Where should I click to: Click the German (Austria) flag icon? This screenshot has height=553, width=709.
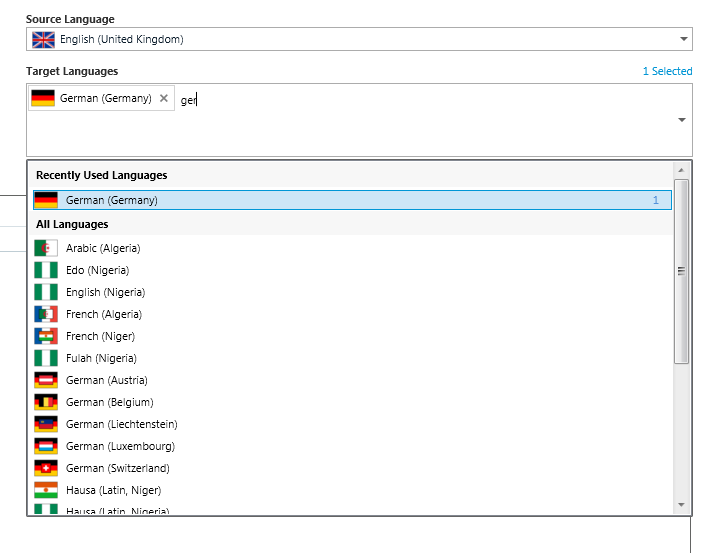click(46, 380)
